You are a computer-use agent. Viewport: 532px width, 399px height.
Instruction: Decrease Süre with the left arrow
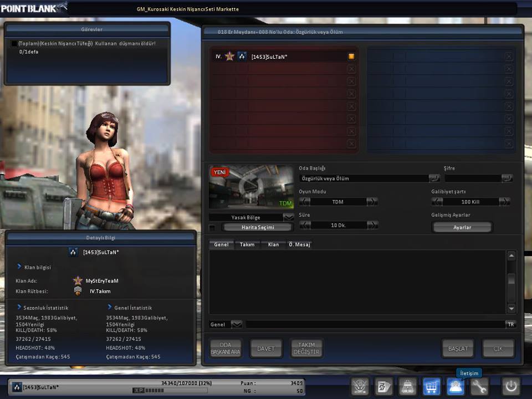pyautogui.click(x=305, y=225)
